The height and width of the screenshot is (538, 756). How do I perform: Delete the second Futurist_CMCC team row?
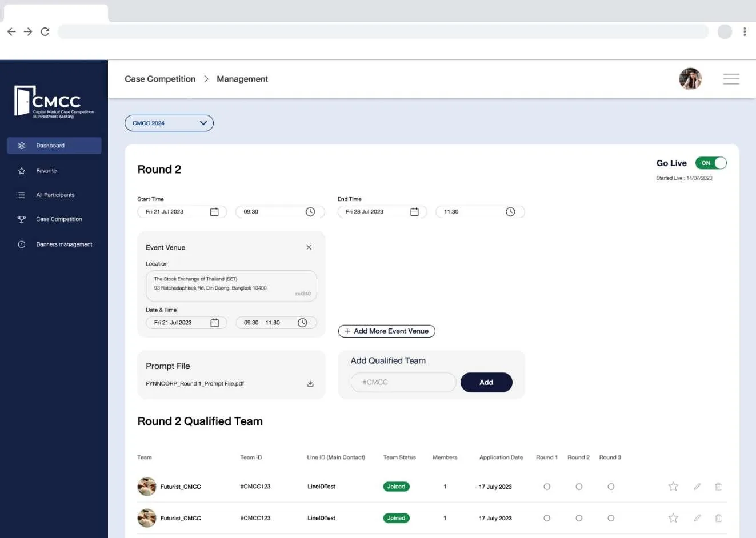pos(718,518)
